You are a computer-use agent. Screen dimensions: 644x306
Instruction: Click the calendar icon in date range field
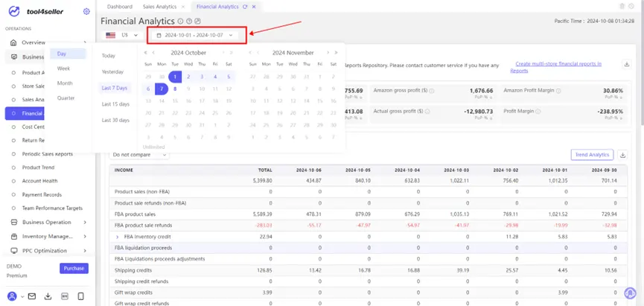coord(159,35)
